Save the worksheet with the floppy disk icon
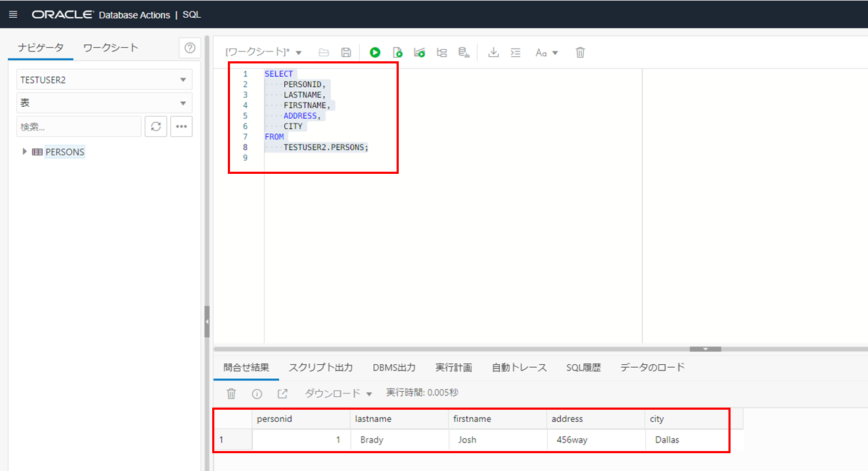 346,53
